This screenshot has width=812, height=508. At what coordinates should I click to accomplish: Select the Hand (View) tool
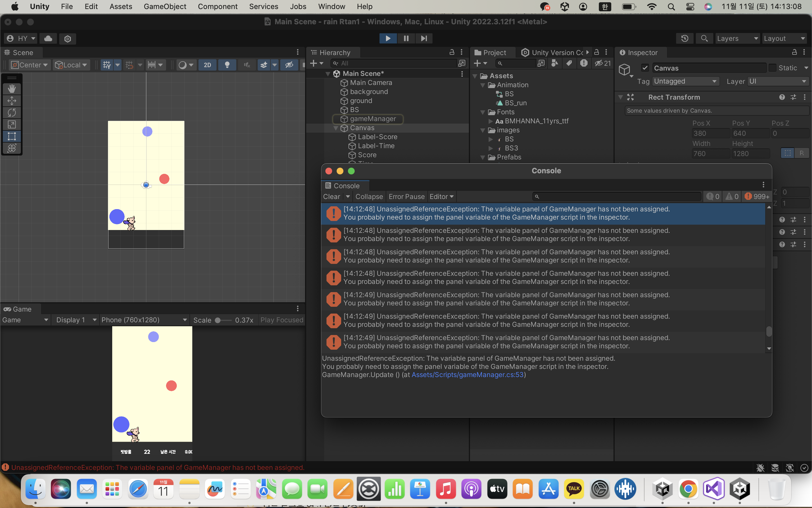tap(12, 89)
